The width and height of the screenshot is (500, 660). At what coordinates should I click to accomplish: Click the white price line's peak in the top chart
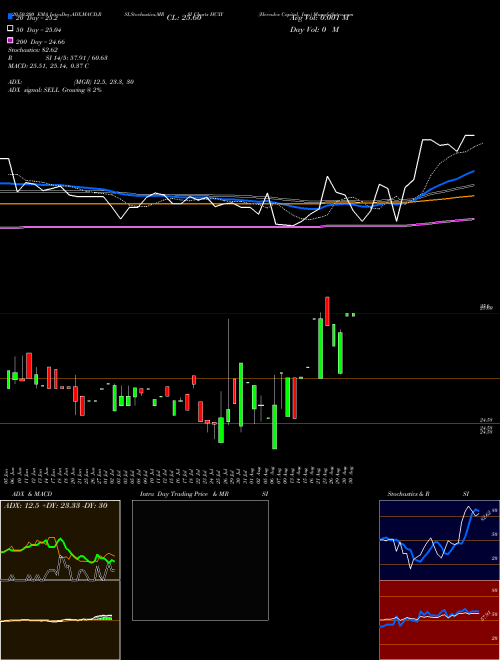[469, 136]
